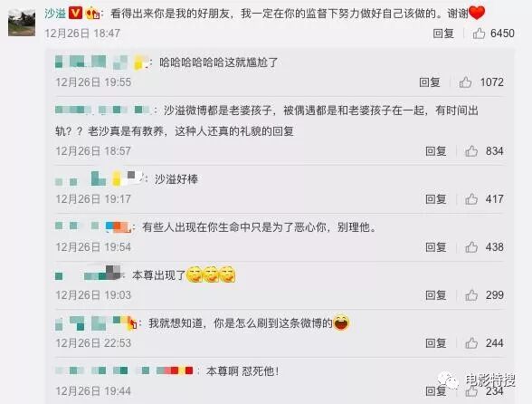Image resolution: width=532 pixels, height=404 pixels.
Task: Click the red heart emoji in top comment
Action: [x=477, y=13]
